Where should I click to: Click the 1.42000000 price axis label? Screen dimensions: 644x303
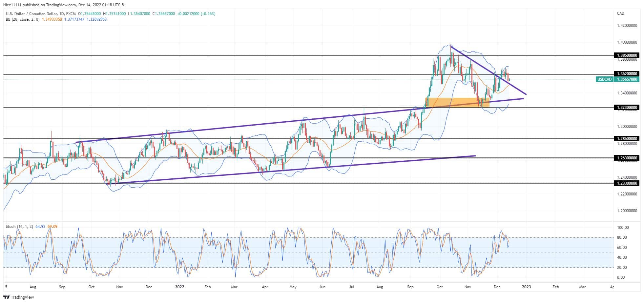coord(627,26)
